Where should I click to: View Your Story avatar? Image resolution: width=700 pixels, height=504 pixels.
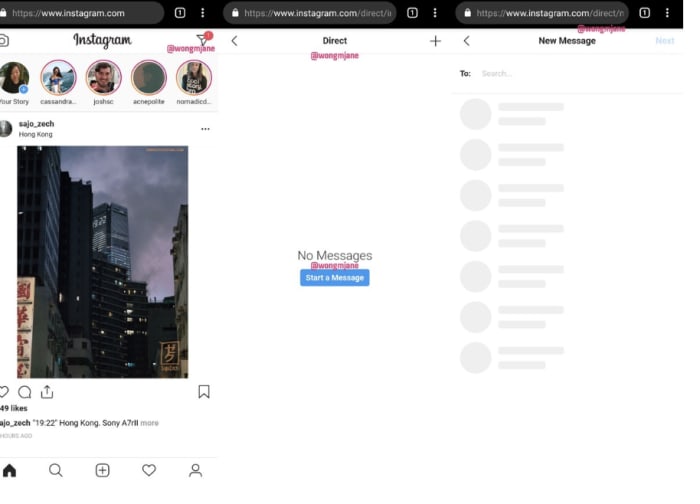click(x=14, y=78)
